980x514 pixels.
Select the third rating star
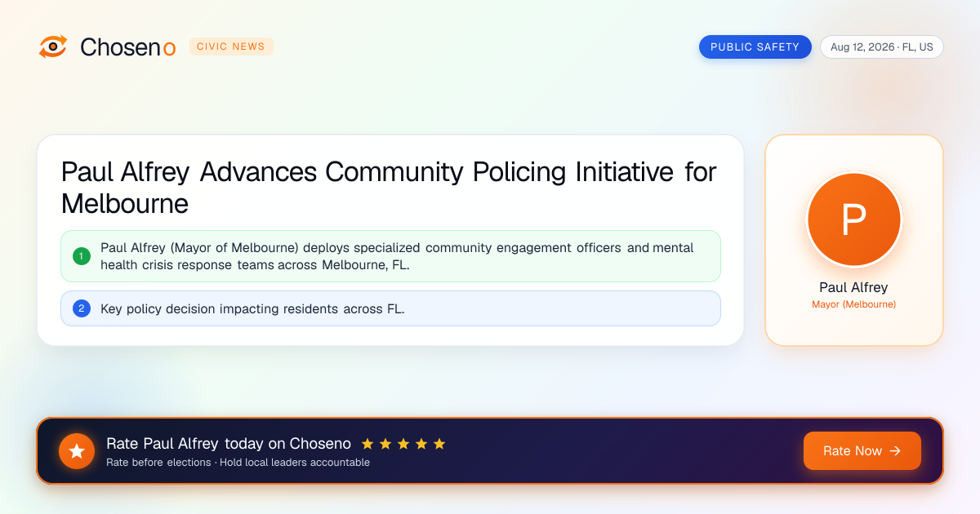point(403,444)
